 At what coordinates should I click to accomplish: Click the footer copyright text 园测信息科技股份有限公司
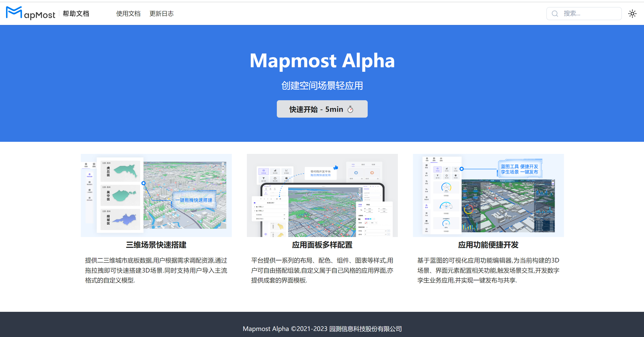[x=365, y=329]
